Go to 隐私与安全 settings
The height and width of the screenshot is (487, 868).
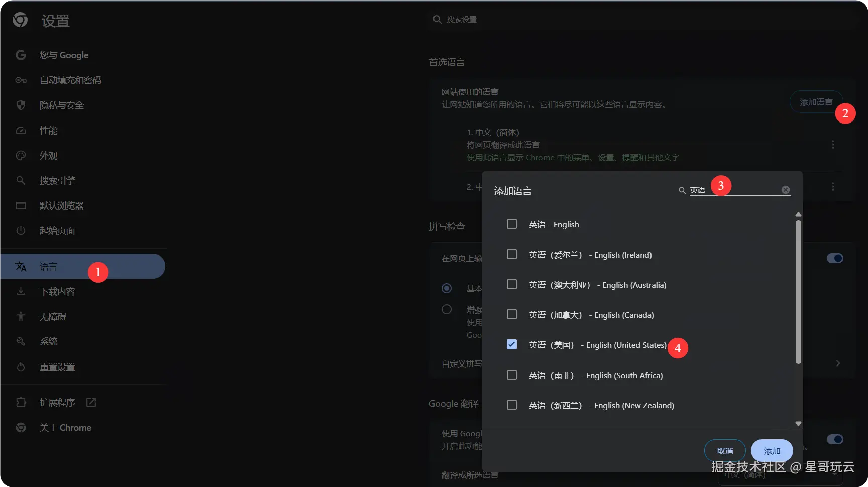[83, 105]
